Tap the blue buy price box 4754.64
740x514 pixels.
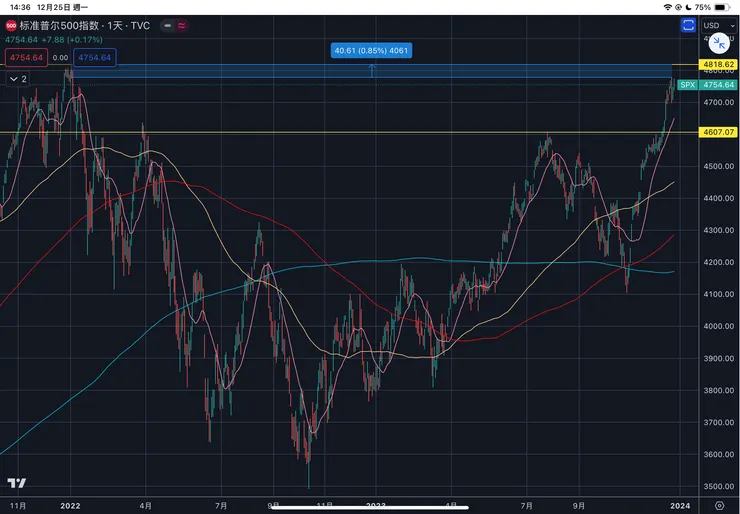pos(95,58)
